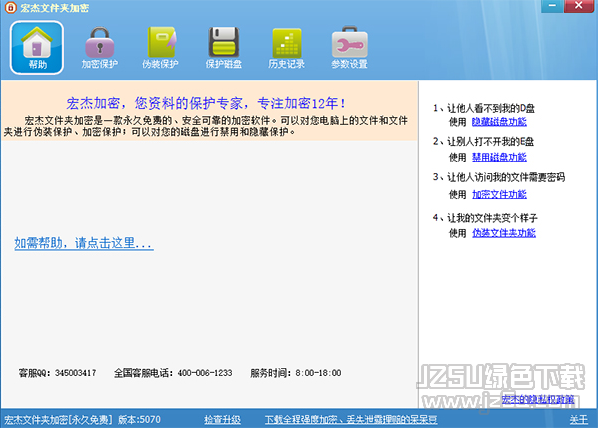Open the 禁用磁盘功能 link
Screen dimensions: 598x428
(x=499, y=157)
